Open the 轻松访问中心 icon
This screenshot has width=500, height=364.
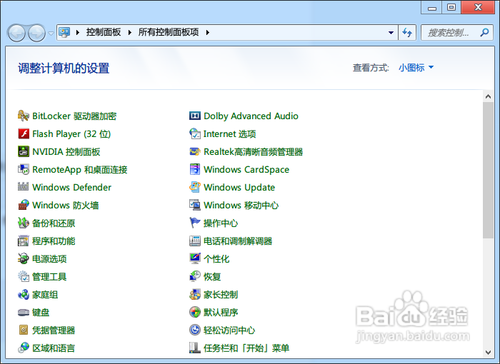tap(195, 330)
